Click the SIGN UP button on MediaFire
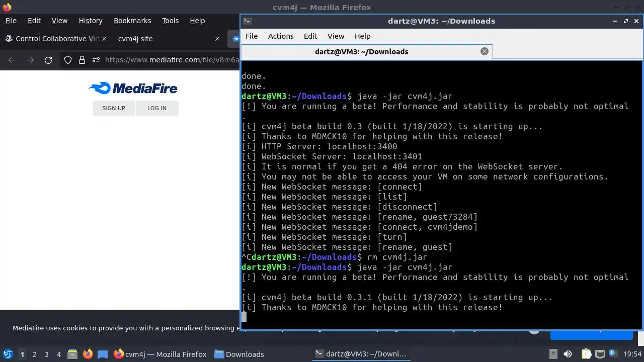 point(114,108)
